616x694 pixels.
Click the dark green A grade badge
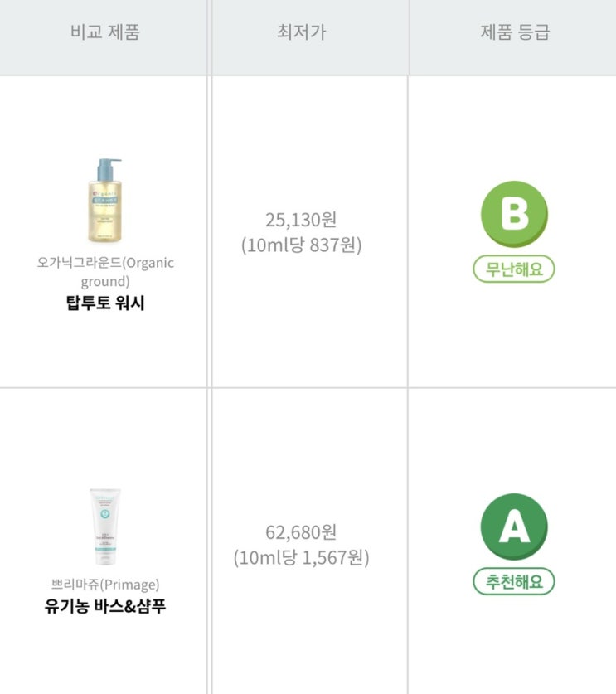(x=514, y=527)
